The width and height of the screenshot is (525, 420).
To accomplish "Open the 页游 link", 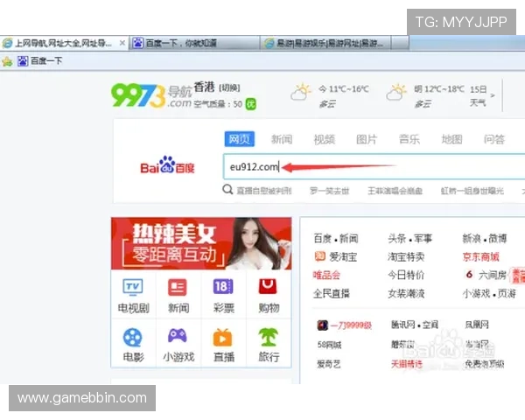I will click(x=507, y=294).
